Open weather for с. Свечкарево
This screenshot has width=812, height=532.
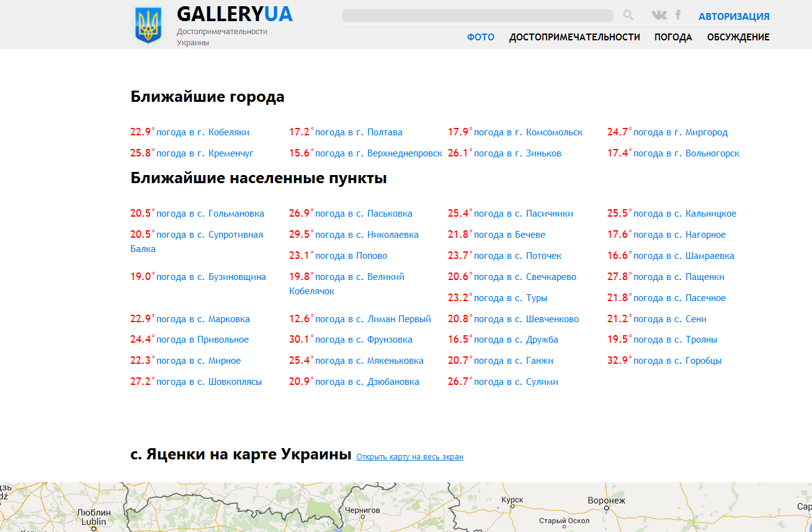click(x=525, y=277)
